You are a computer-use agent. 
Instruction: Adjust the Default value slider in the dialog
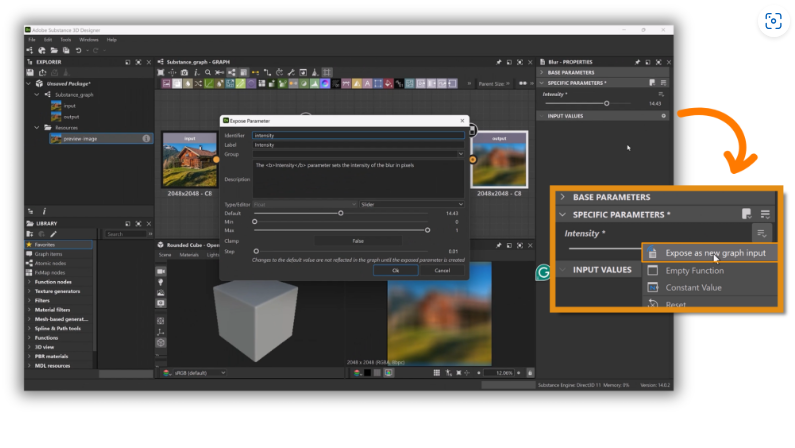(341, 213)
